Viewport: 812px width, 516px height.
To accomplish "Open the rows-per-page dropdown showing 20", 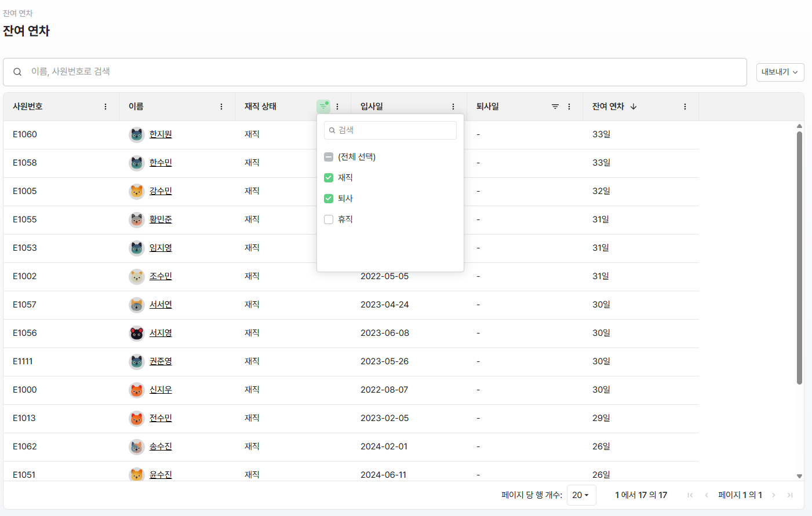I will [581, 495].
